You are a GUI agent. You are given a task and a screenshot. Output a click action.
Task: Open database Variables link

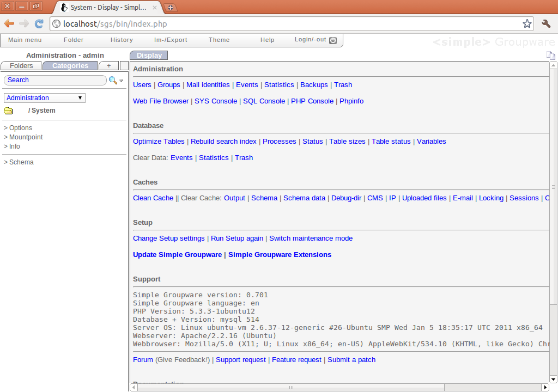pyautogui.click(x=432, y=141)
